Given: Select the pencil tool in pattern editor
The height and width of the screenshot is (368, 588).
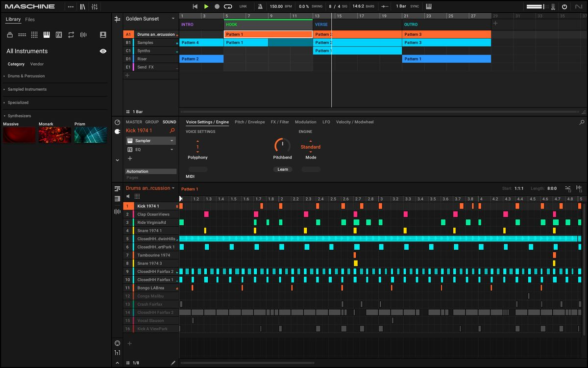Looking at the screenshot, I should [x=172, y=363].
